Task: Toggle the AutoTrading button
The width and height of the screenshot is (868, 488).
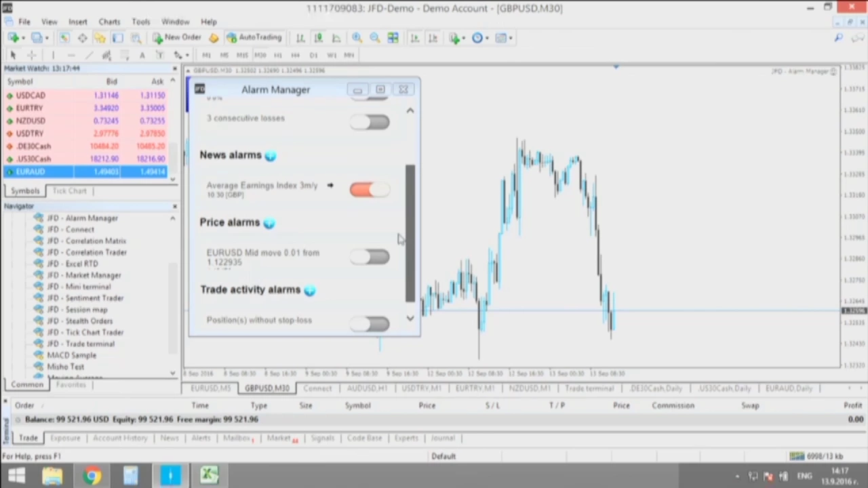Action: point(254,38)
